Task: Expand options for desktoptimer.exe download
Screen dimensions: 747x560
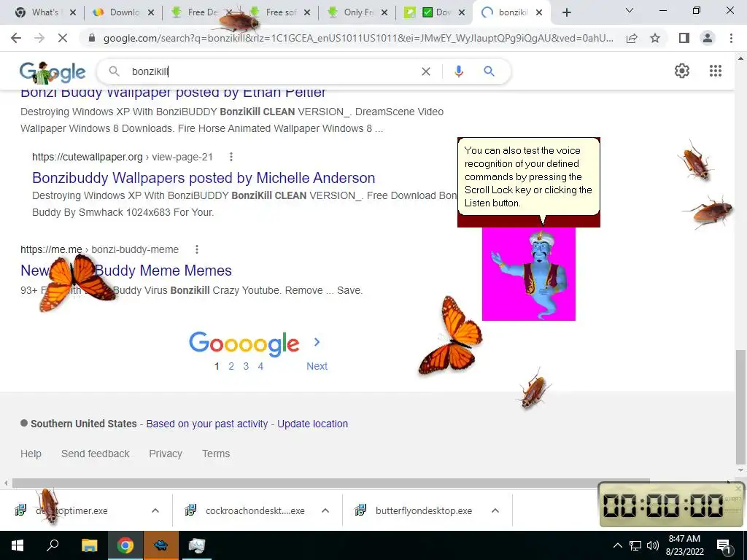Action: pos(155,510)
